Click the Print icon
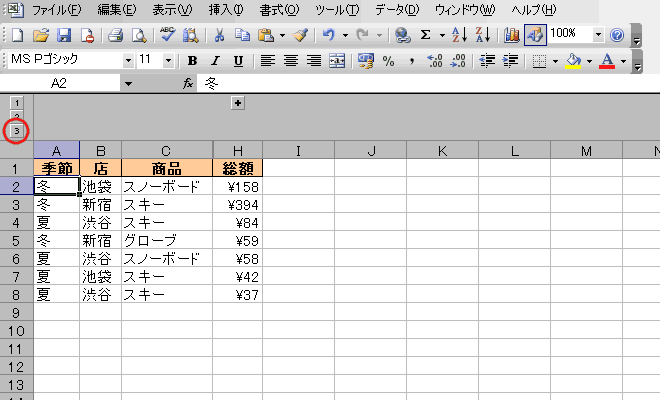Image resolution: width=660 pixels, height=400 pixels. point(115,35)
